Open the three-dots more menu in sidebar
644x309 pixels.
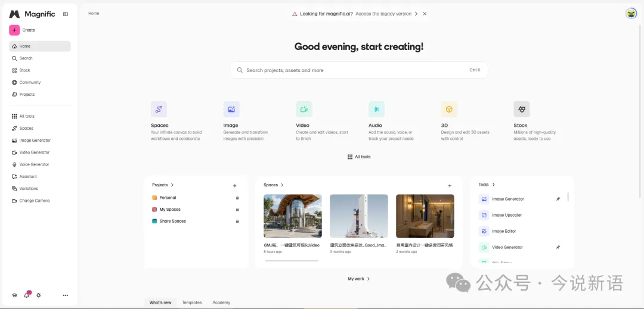66,295
